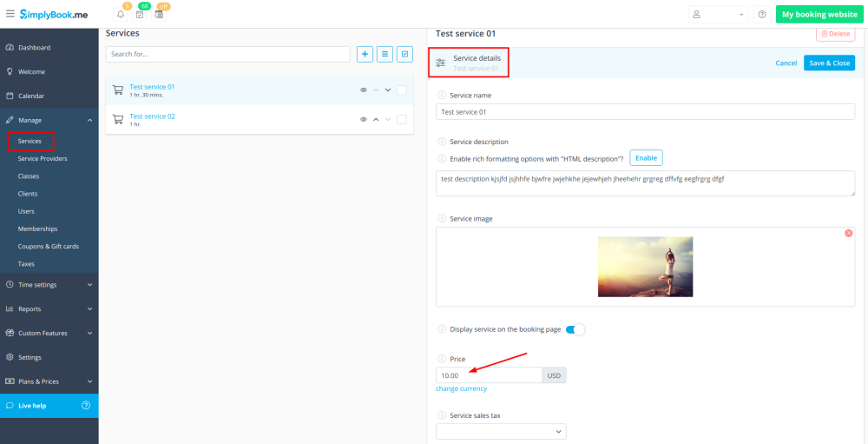
Task: Open the help question mark icon in header
Action: tap(761, 15)
